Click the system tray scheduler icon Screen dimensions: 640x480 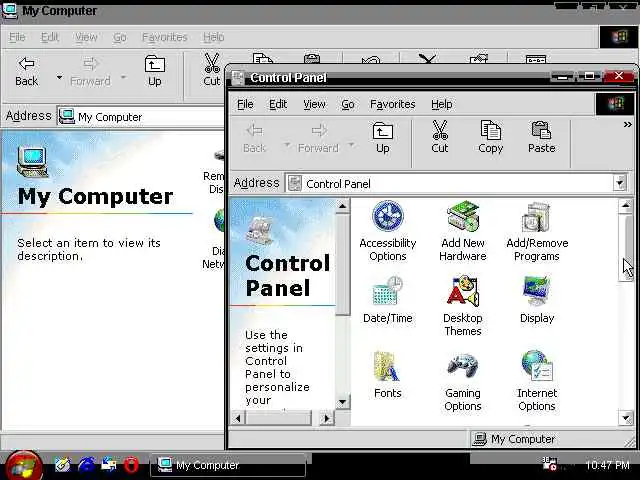(x=549, y=464)
